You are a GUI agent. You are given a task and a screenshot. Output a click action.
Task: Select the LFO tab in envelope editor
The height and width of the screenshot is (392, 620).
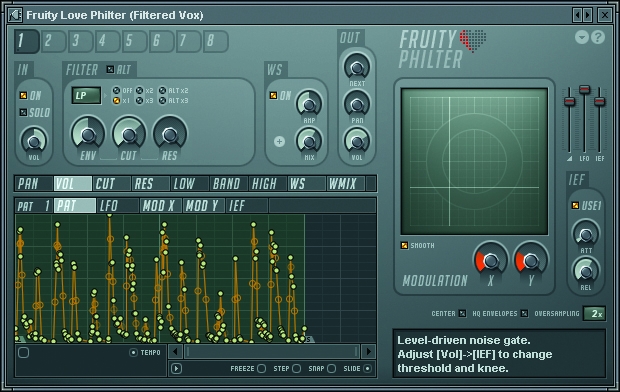coord(118,206)
